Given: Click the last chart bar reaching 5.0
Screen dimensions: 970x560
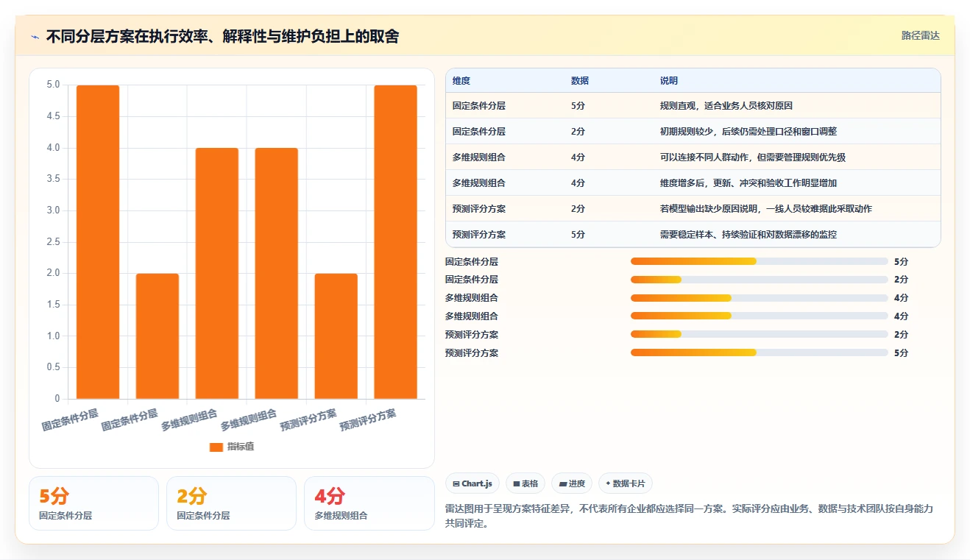Looking at the screenshot, I should (x=395, y=242).
